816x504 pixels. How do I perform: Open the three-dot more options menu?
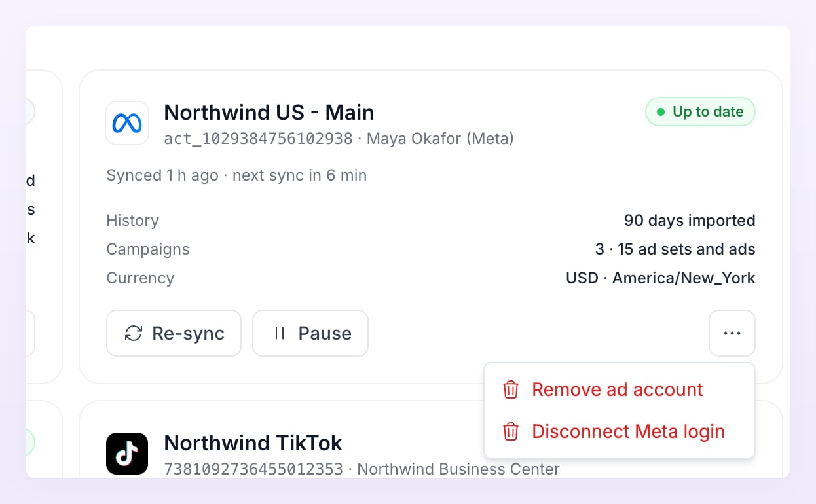(732, 333)
